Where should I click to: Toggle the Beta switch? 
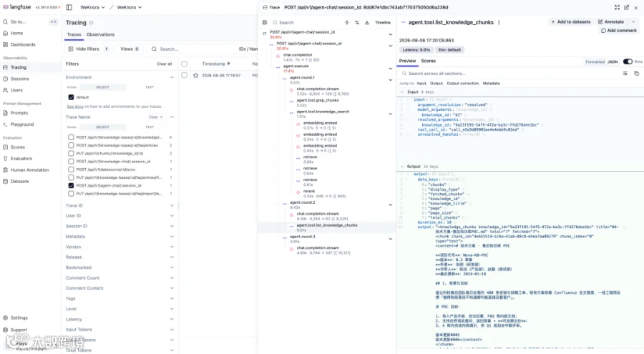coord(628,62)
